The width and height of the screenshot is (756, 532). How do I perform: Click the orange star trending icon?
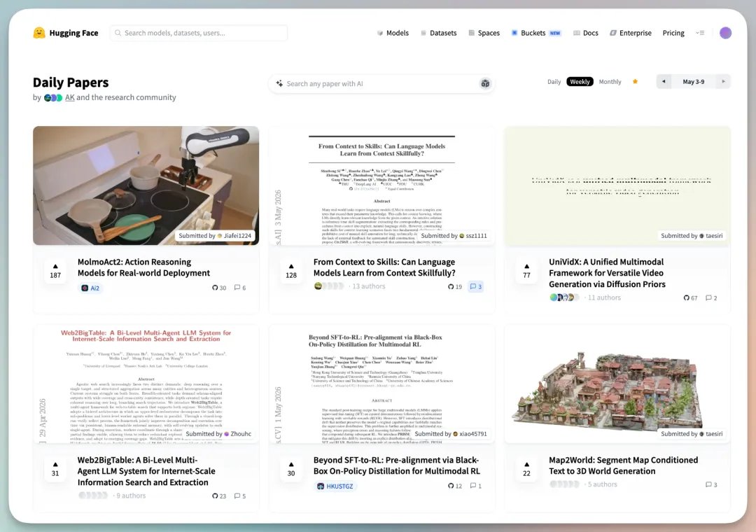click(x=635, y=81)
